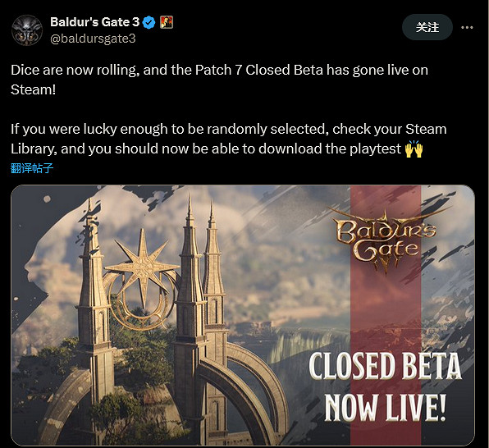
Task: Open the three-dot more options menu
Action: pyautogui.click(x=467, y=27)
